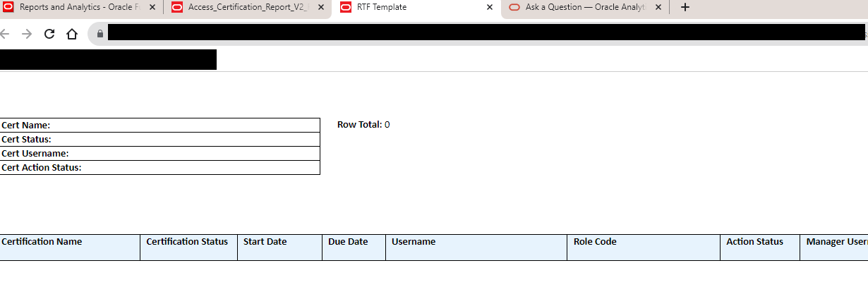Close the RTF Template tab

(490, 7)
